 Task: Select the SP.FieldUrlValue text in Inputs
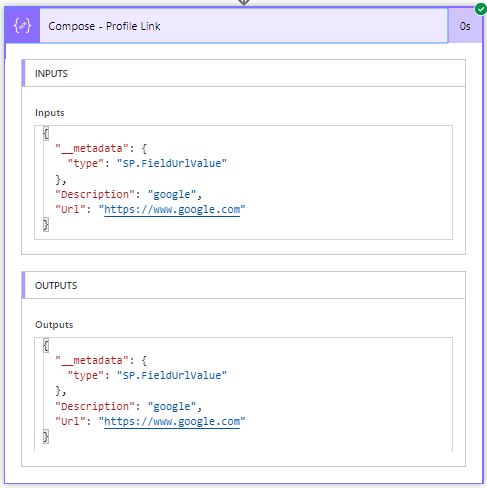click(x=172, y=163)
